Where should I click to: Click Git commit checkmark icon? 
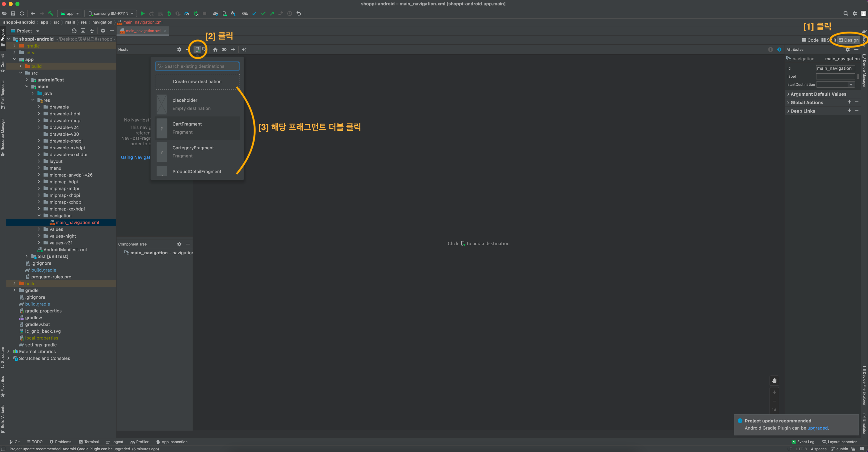tap(263, 14)
